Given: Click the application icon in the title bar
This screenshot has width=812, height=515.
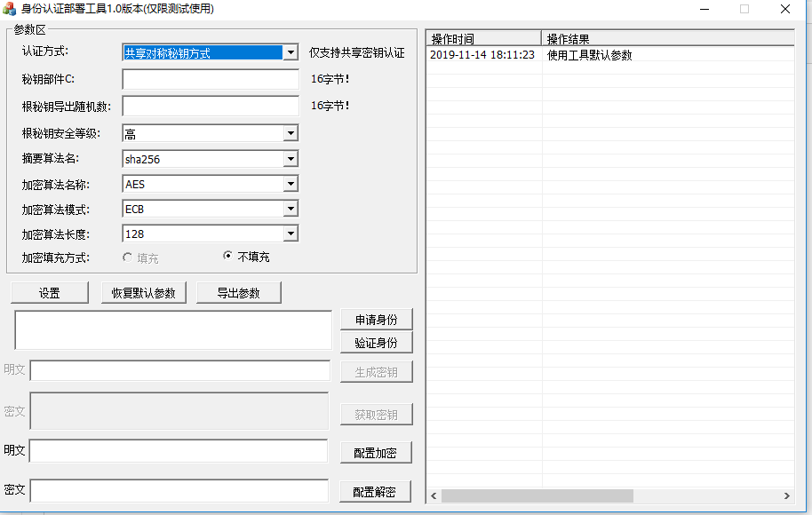Looking at the screenshot, I should pos(9,9).
